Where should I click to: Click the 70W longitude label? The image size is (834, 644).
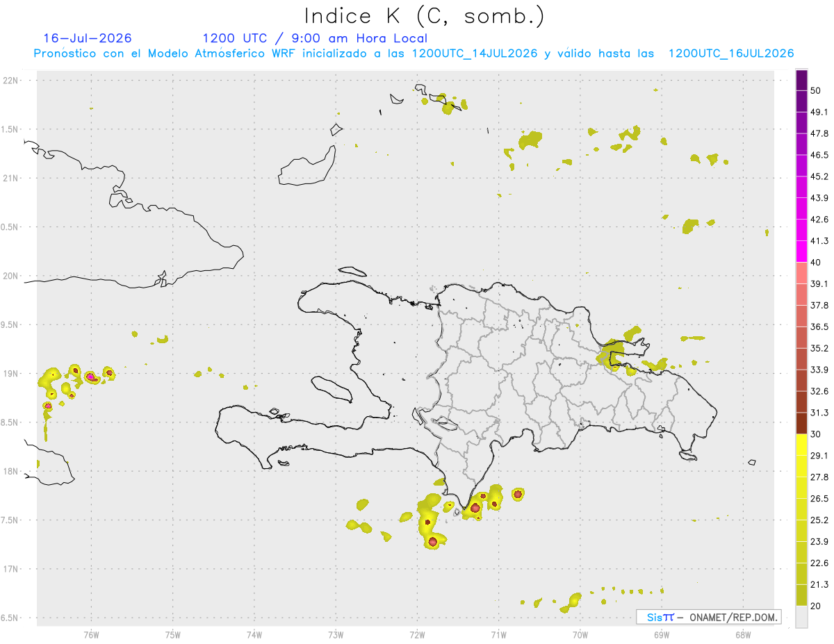[580, 635]
